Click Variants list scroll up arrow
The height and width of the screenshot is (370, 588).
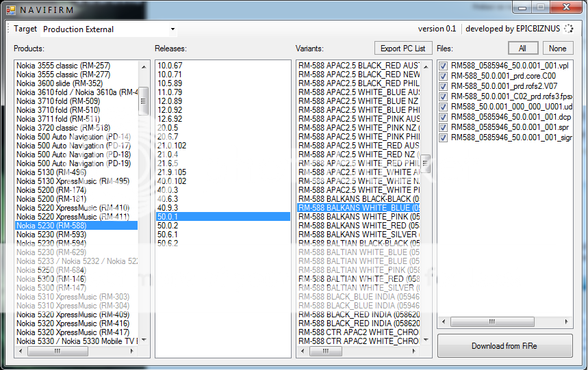click(x=426, y=66)
